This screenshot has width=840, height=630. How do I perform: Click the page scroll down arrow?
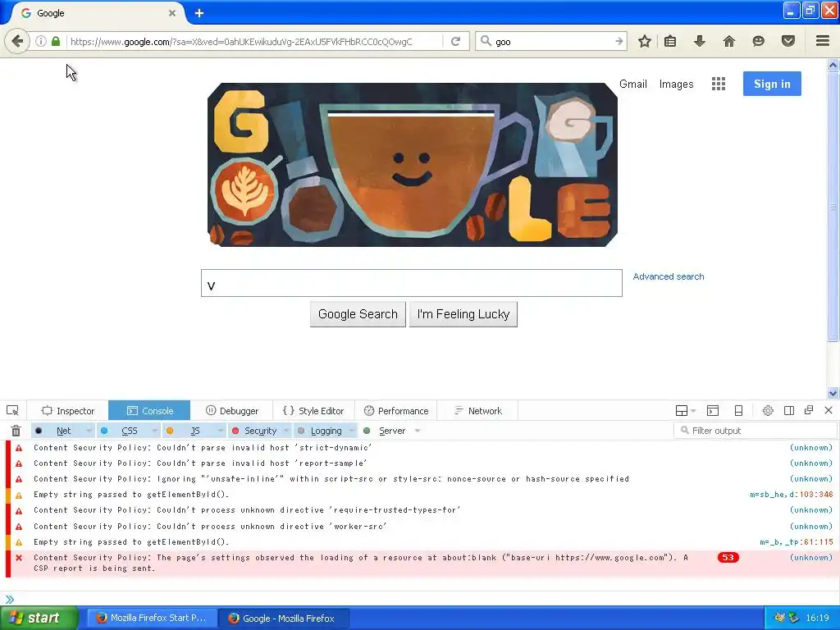click(x=833, y=393)
